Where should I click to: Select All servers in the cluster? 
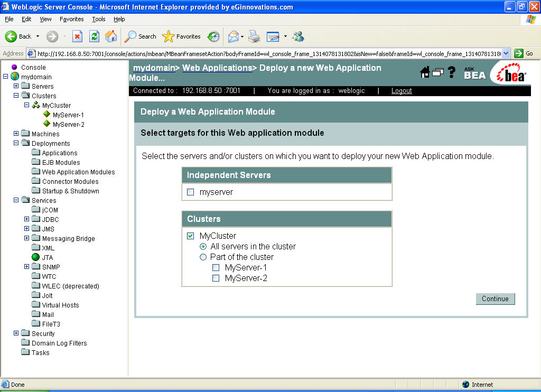point(203,246)
